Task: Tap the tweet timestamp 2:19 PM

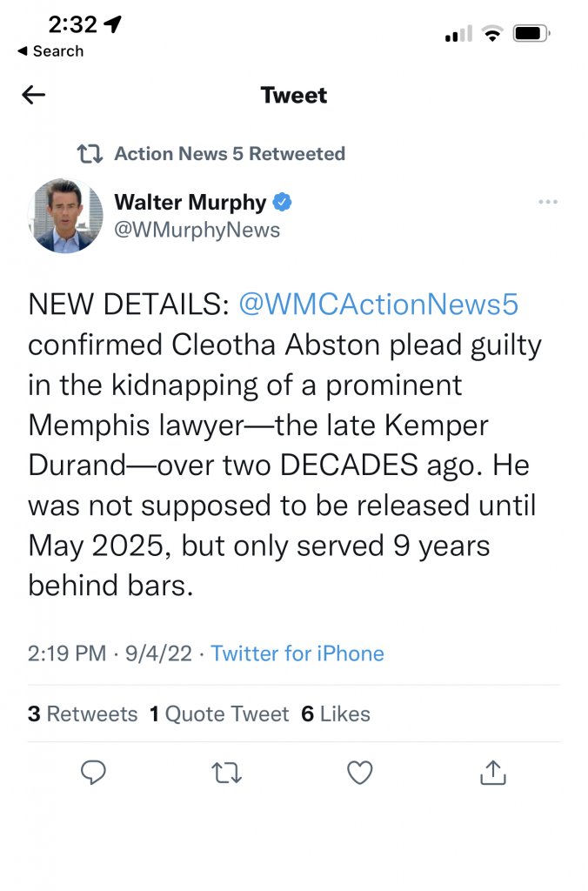Action: pyautogui.click(x=67, y=653)
